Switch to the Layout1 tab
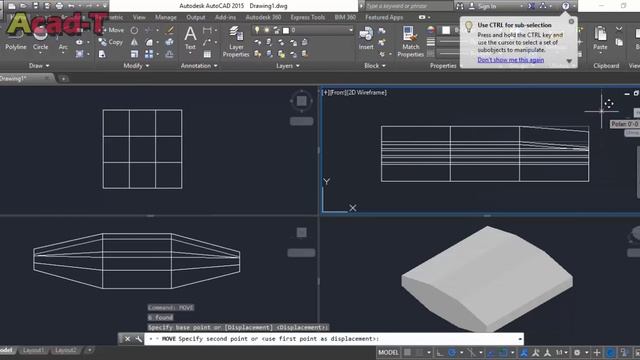The width and height of the screenshot is (640, 360). point(33,350)
